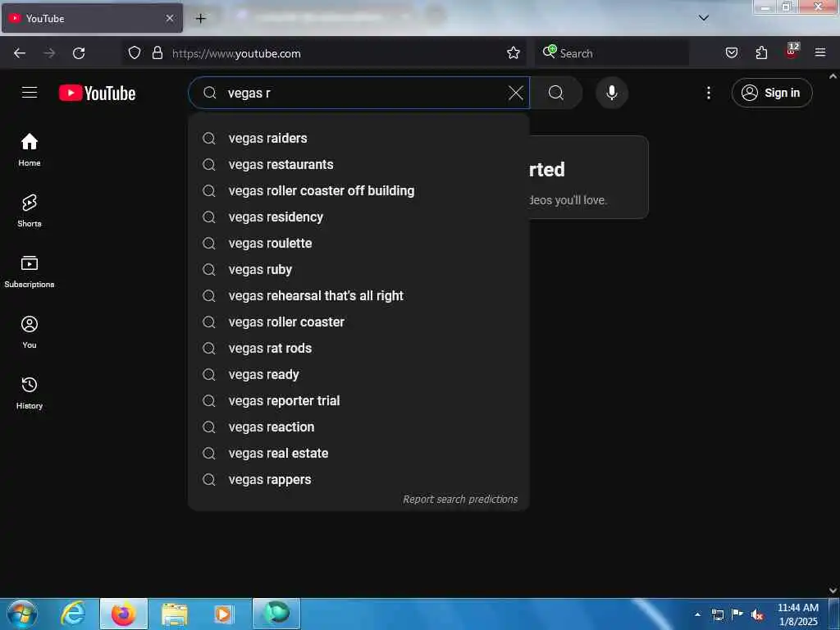Open YouTube settings three-dot menu
Image resolution: width=840 pixels, height=630 pixels.
pos(708,93)
